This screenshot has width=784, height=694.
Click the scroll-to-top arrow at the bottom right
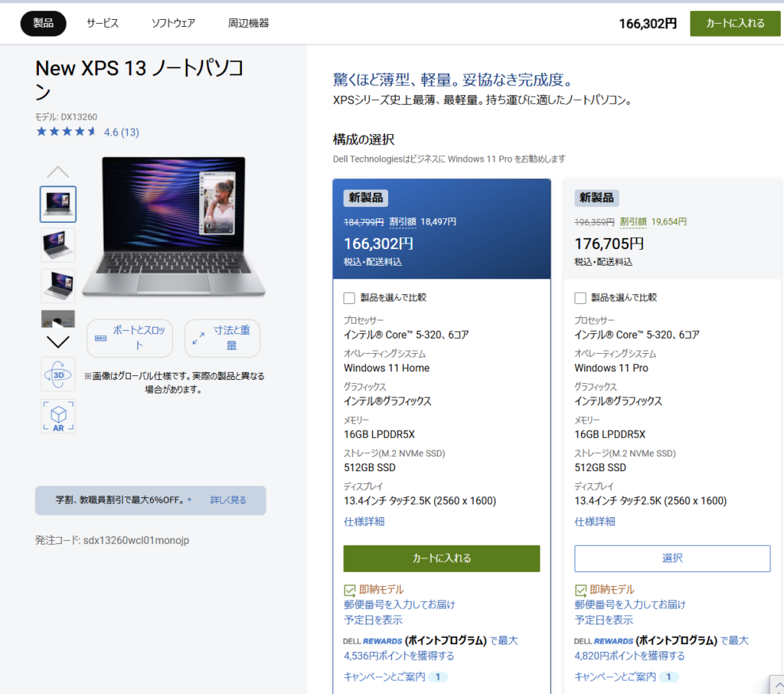[778, 685]
